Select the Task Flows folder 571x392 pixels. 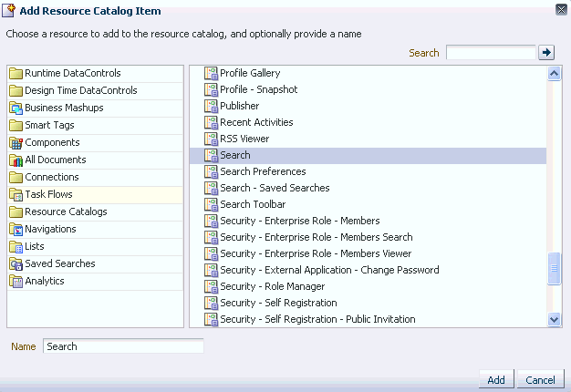(x=95, y=195)
